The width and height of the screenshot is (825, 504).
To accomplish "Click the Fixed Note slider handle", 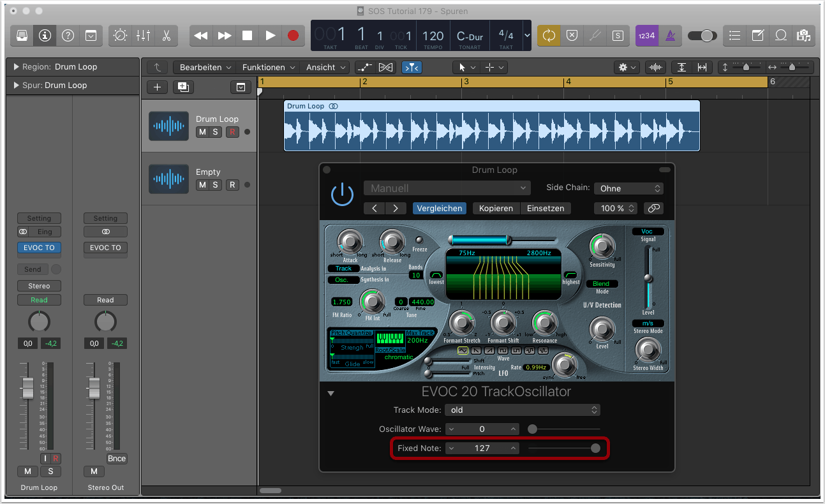I will [x=595, y=448].
